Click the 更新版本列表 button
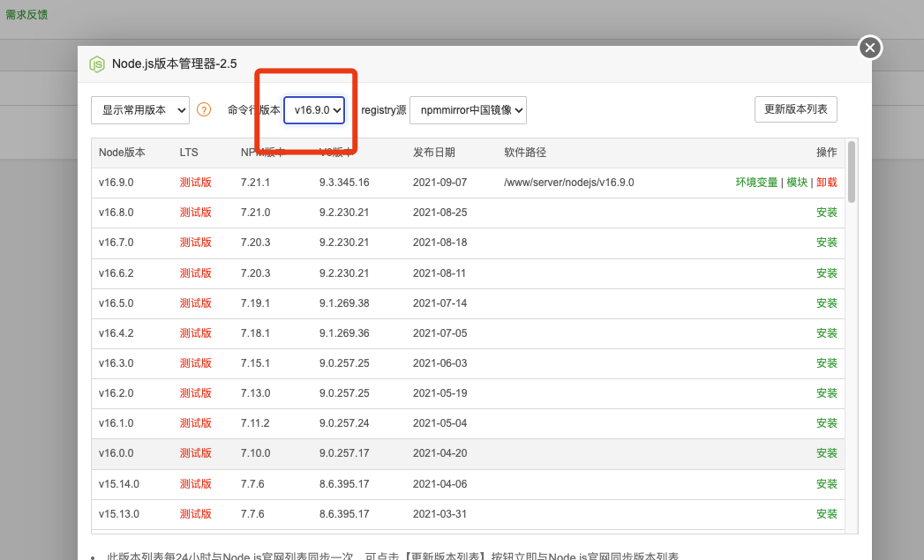 (795, 109)
